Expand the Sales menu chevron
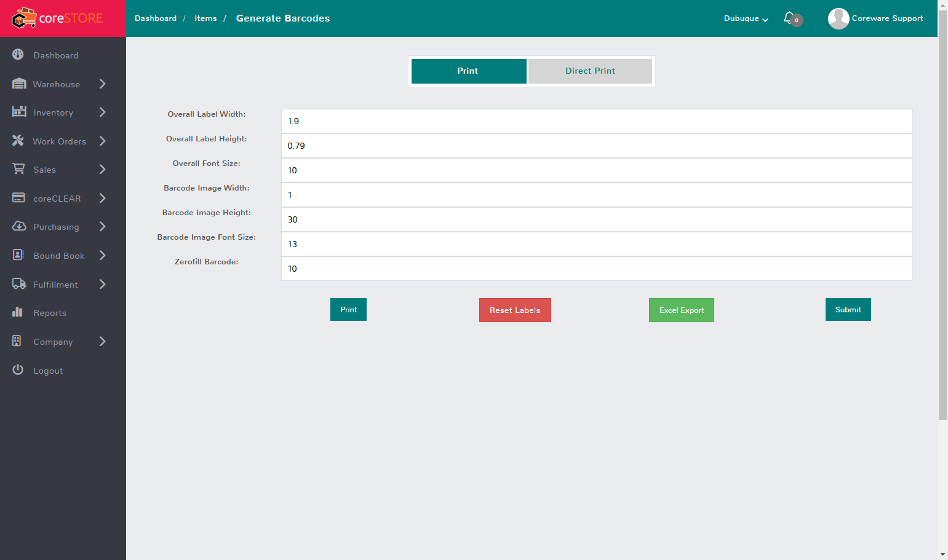Image resolution: width=948 pixels, height=560 pixels. click(x=103, y=169)
